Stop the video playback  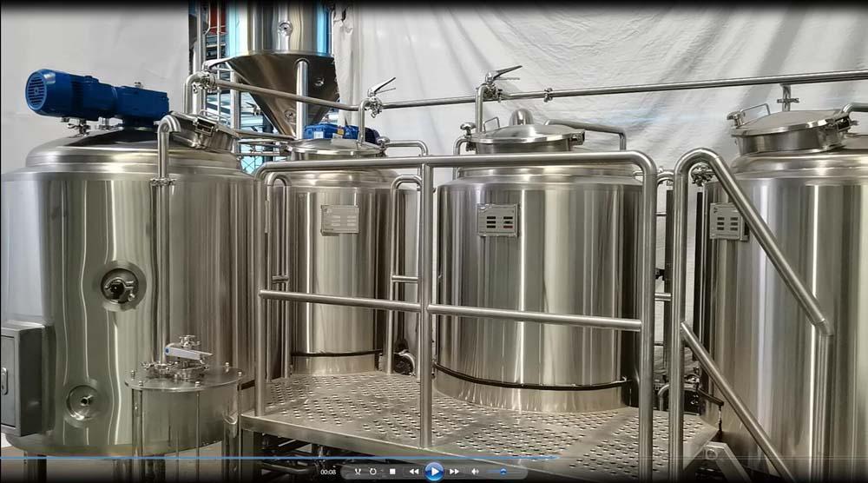391,472
